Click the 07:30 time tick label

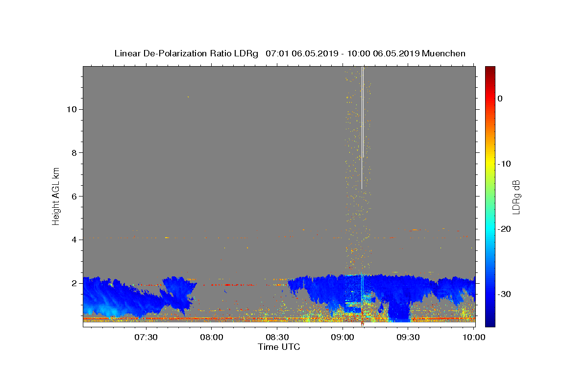(146, 337)
